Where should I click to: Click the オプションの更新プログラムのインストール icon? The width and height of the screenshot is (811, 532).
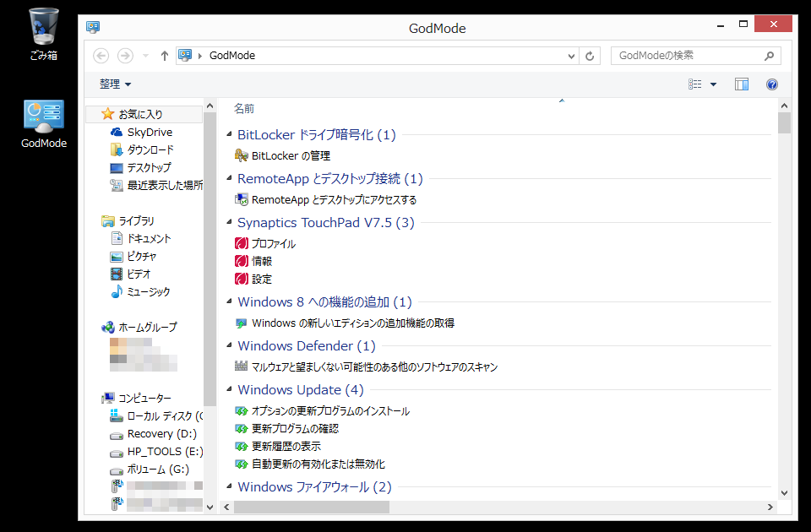click(x=241, y=411)
